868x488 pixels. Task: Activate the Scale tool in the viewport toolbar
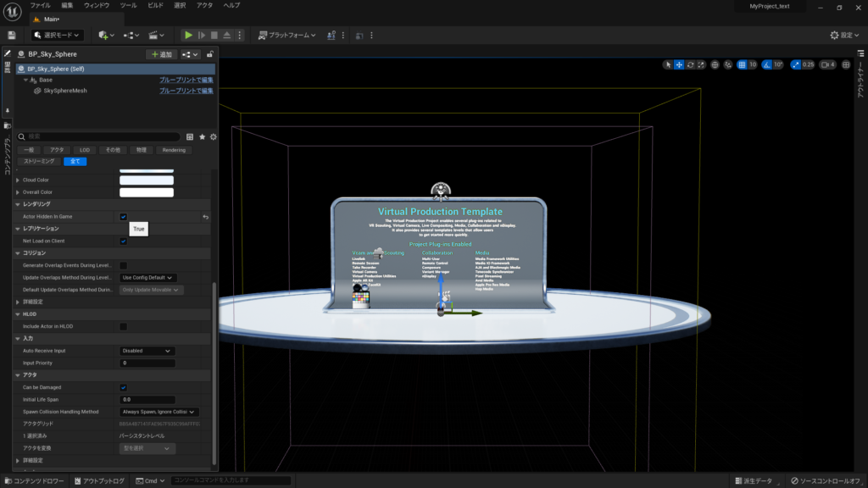click(701, 64)
